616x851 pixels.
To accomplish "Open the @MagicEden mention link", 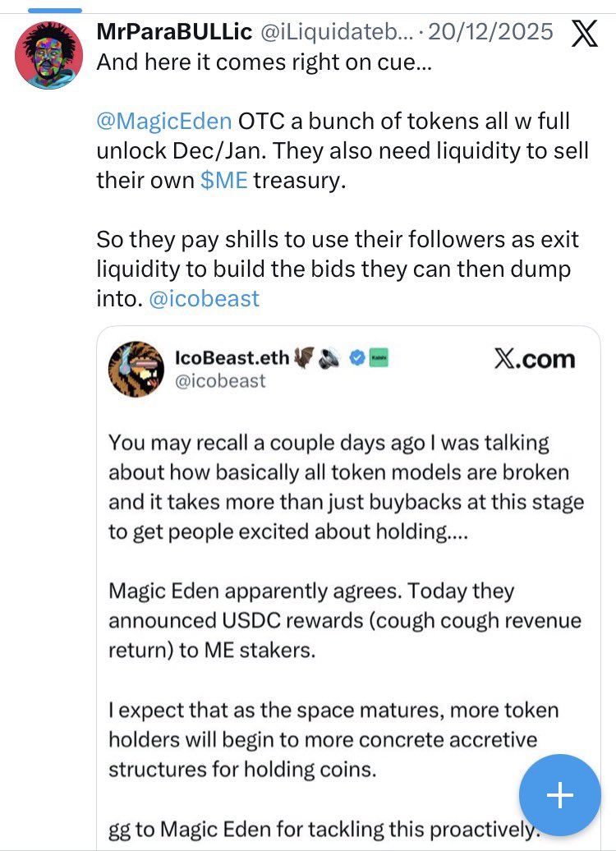I will tap(164, 122).
